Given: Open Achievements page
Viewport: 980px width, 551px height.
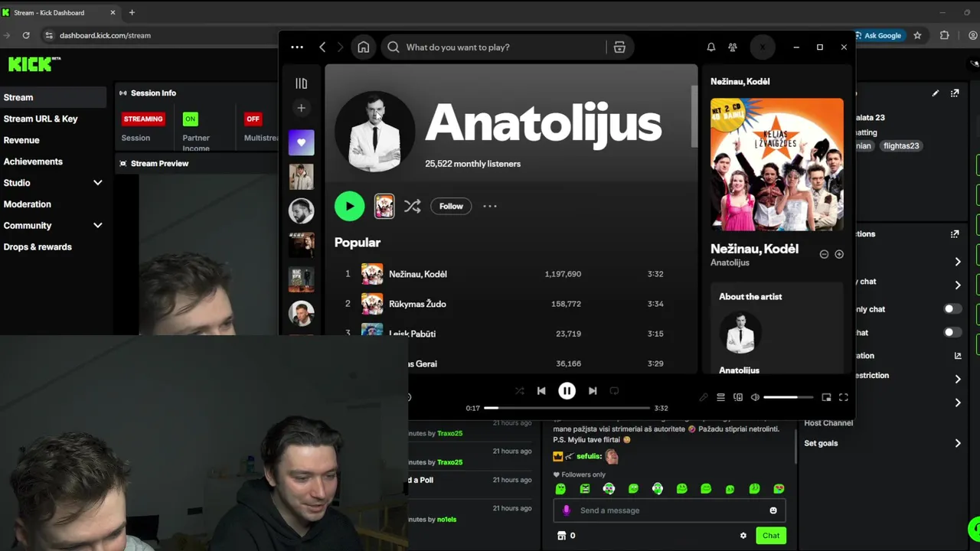Looking at the screenshot, I should point(33,161).
